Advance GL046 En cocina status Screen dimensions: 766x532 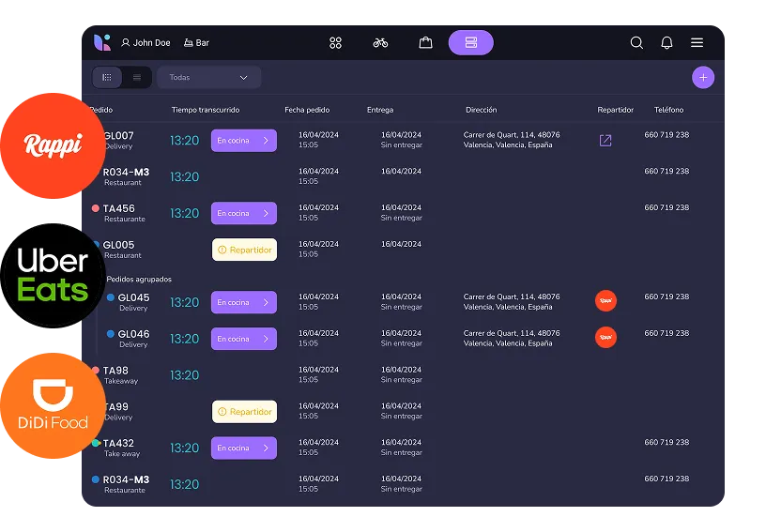[x=244, y=339]
